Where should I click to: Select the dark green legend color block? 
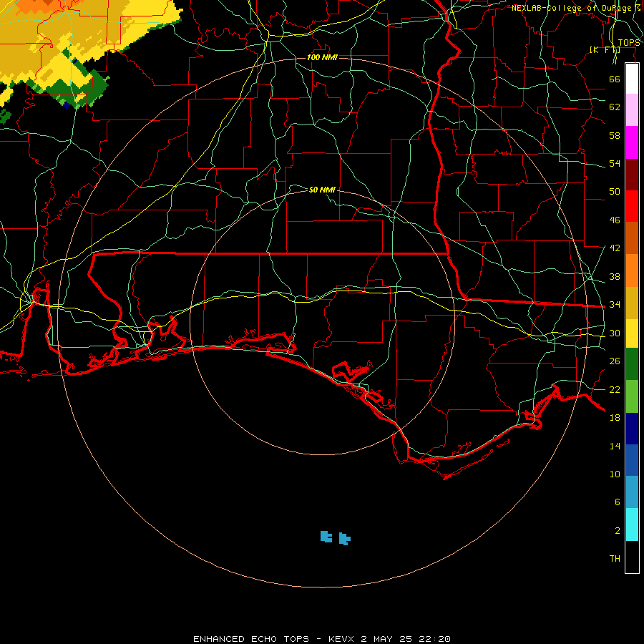(632, 364)
